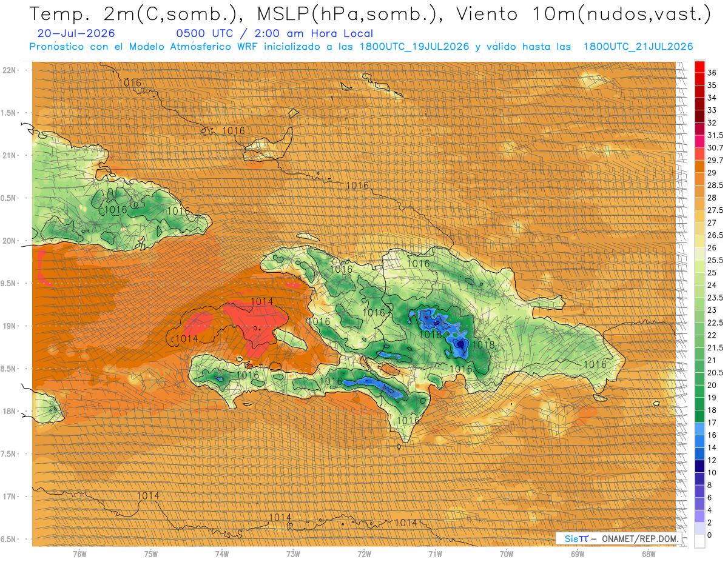Click the white swatch below legend value 0
This screenshot has width=728, height=562.
coord(699,541)
